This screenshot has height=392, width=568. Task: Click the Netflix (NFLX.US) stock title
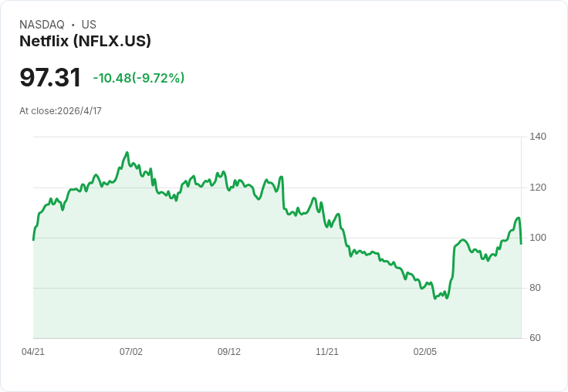click(x=85, y=41)
